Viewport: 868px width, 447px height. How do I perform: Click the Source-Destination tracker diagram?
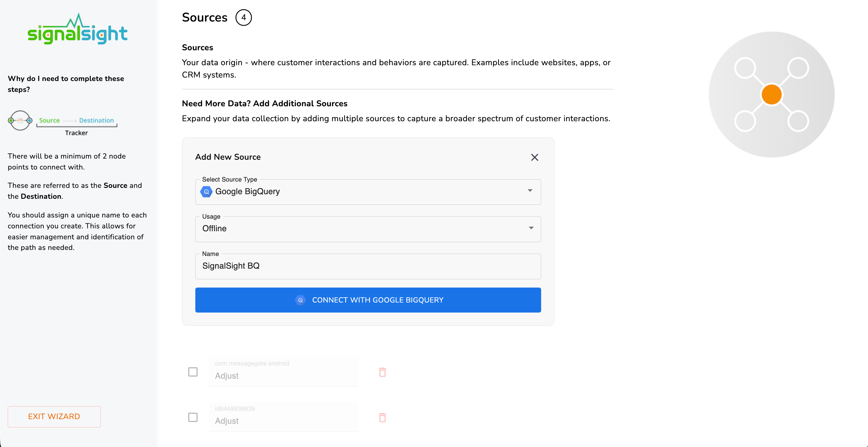click(63, 123)
